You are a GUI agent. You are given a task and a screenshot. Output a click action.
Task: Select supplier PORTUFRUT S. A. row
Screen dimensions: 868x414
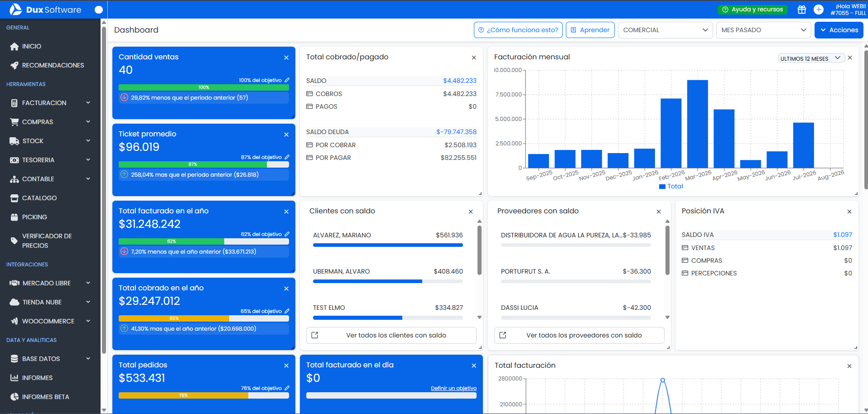[x=576, y=275]
